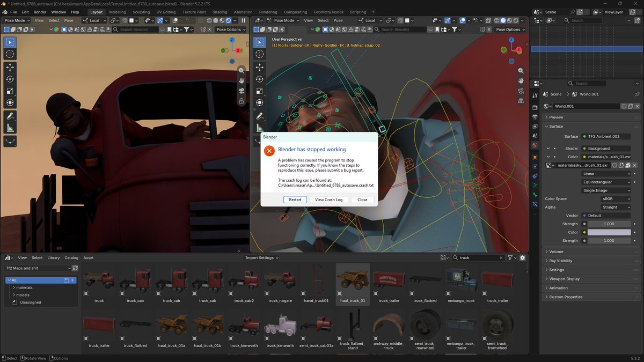Click the Close button in crash dialog

tap(363, 200)
